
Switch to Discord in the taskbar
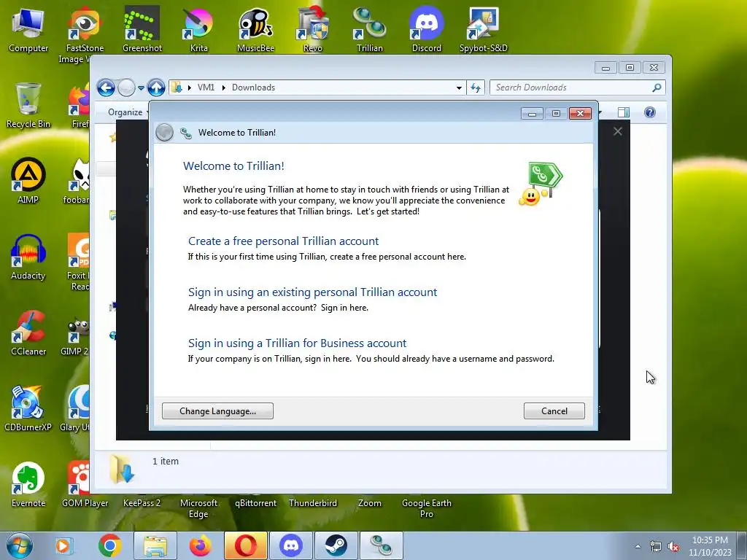coord(290,545)
